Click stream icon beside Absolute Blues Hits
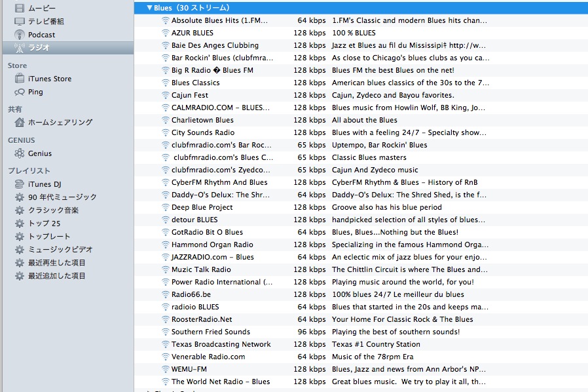Image resolution: width=588 pixels, height=392 pixels. pyautogui.click(x=166, y=21)
